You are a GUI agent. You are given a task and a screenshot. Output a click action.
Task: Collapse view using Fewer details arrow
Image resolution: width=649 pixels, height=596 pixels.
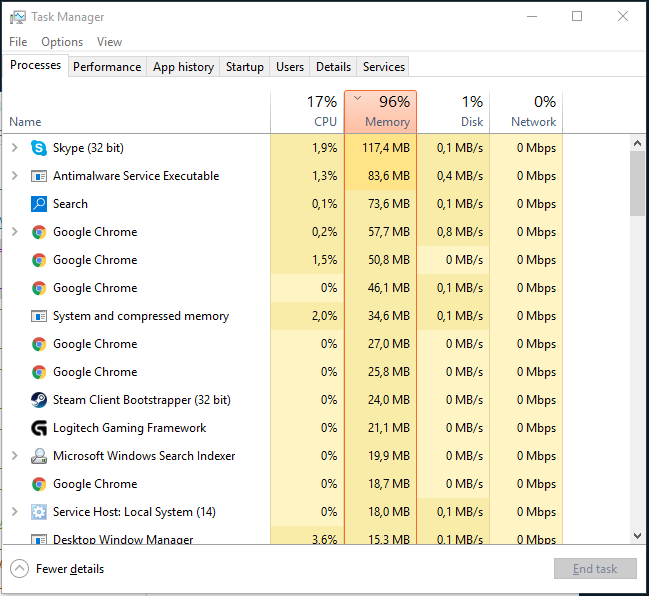click(x=19, y=569)
